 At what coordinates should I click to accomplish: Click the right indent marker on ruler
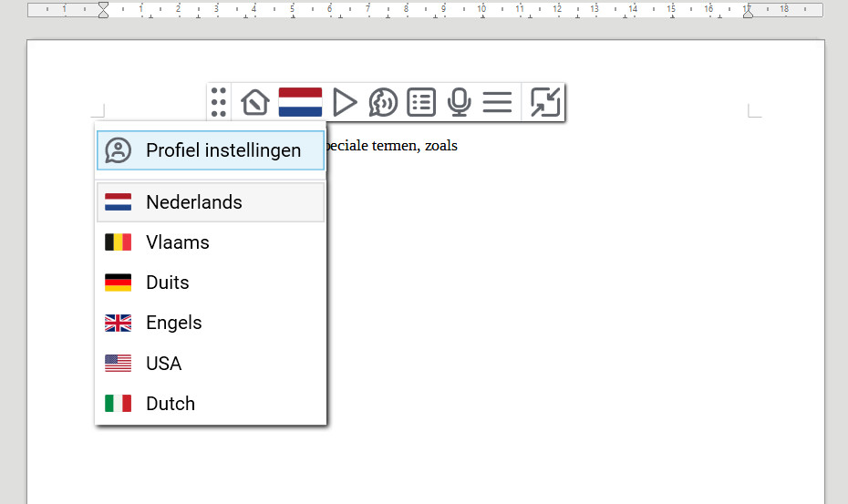tap(748, 11)
